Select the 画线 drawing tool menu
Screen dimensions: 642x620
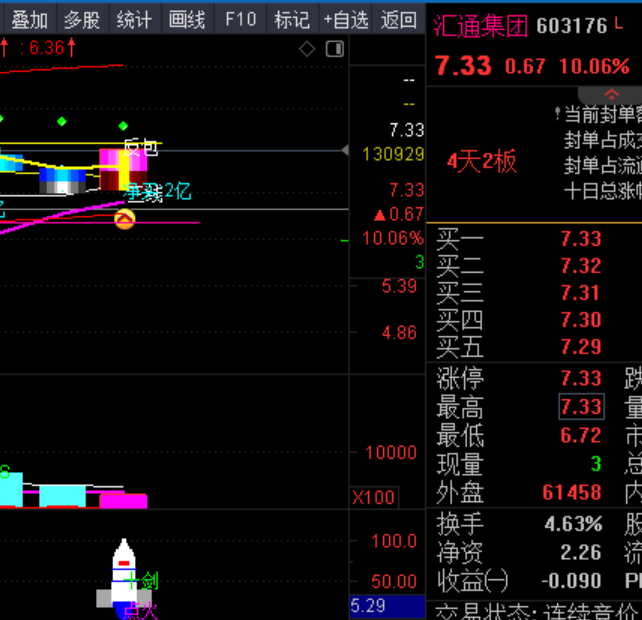coord(187,20)
